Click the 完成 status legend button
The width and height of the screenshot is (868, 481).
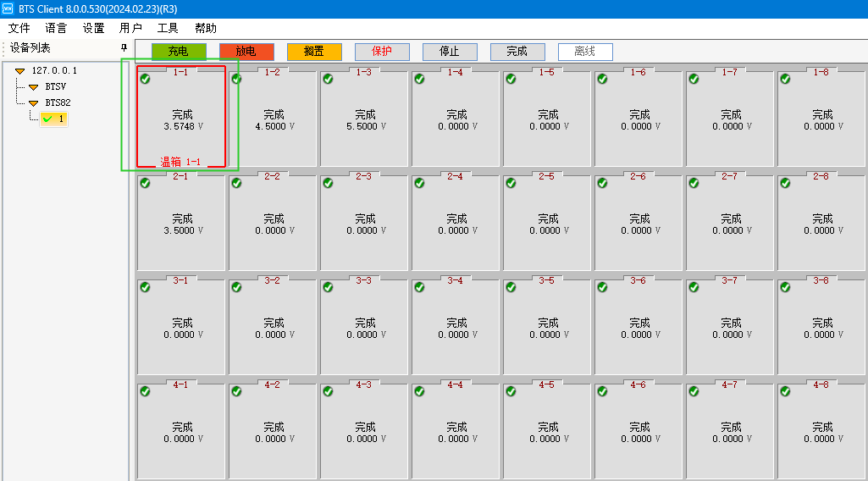(x=517, y=52)
